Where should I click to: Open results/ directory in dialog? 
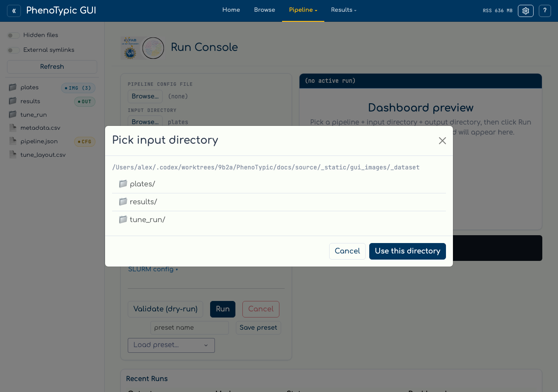[x=279, y=202]
